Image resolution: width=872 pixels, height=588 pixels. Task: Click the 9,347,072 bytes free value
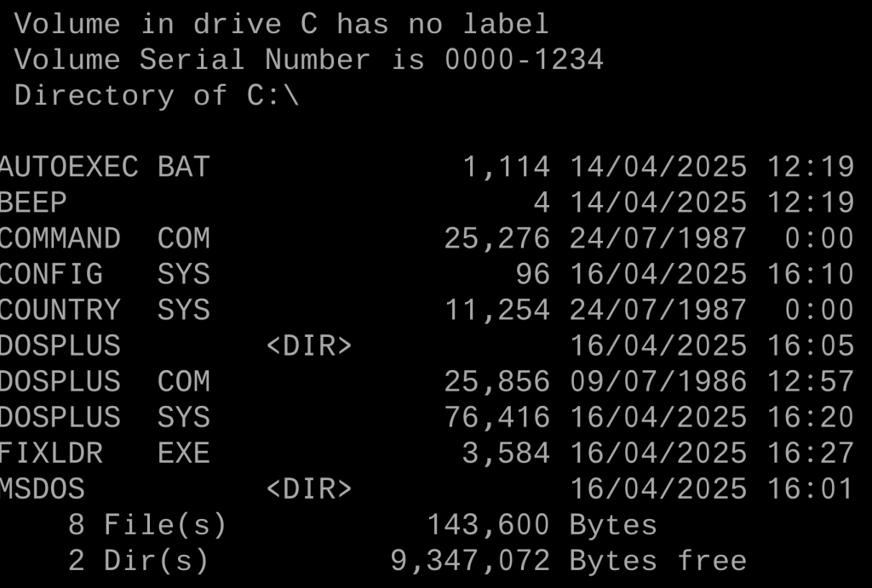pos(470,561)
